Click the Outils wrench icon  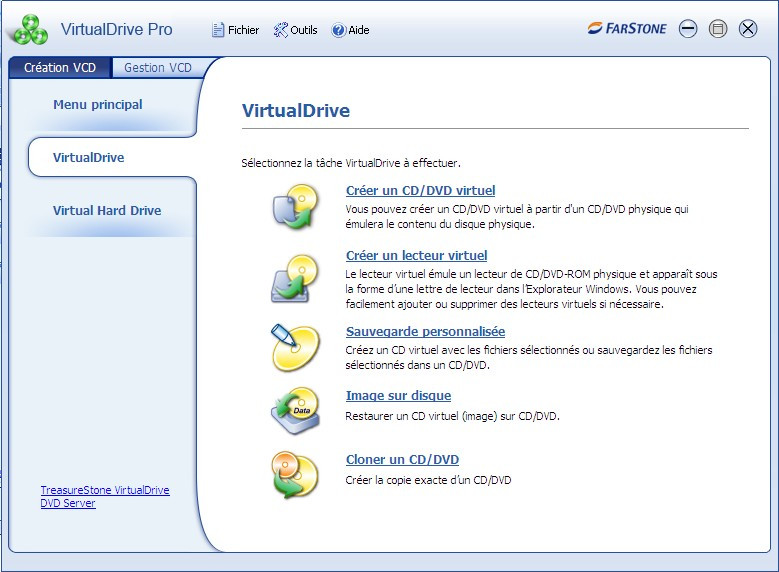(x=281, y=30)
